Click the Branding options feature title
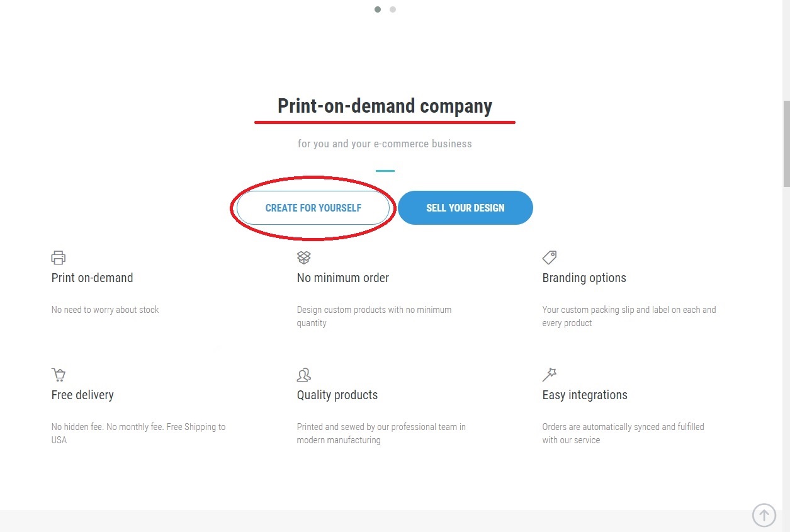Viewport: 790px width, 532px height. (584, 278)
